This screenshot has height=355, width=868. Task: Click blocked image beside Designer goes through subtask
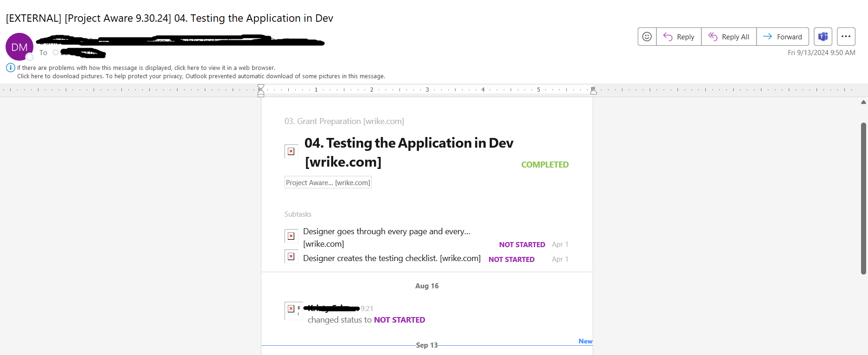point(291,236)
